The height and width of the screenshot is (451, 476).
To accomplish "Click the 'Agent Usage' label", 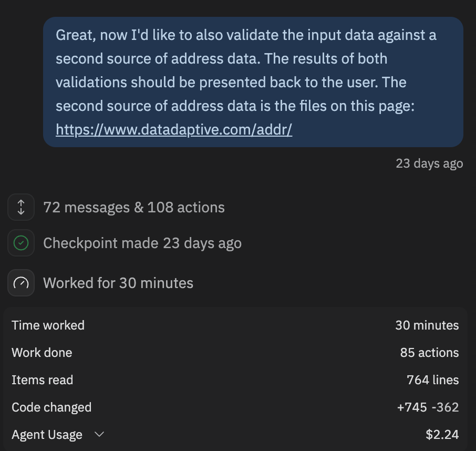I will tap(47, 435).
